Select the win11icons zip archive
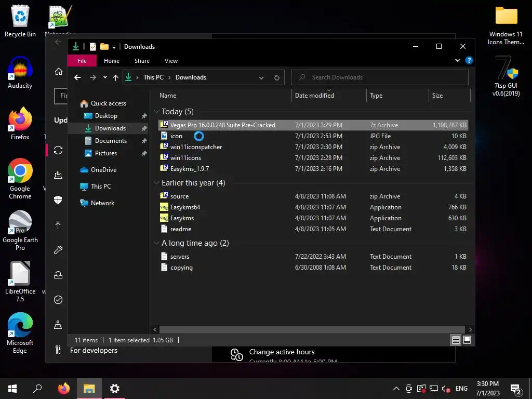 click(x=313, y=158)
